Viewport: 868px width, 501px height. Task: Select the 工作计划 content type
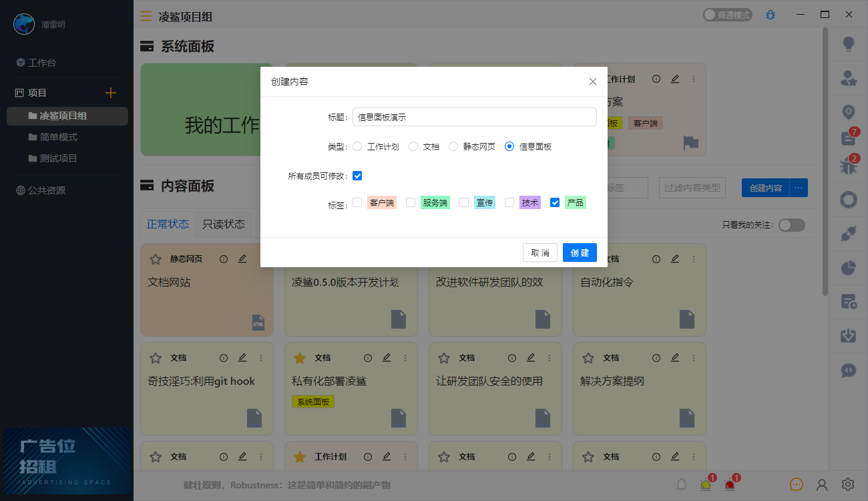[x=357, y=146]
